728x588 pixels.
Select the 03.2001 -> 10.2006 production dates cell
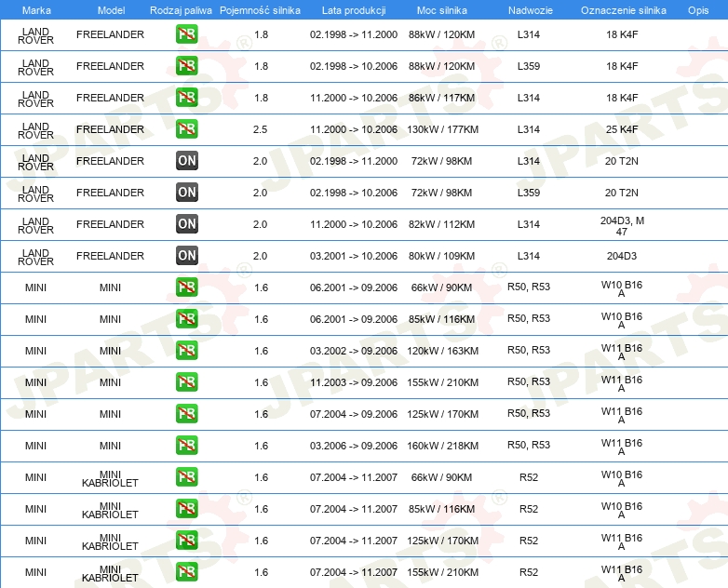pos(354,256)
